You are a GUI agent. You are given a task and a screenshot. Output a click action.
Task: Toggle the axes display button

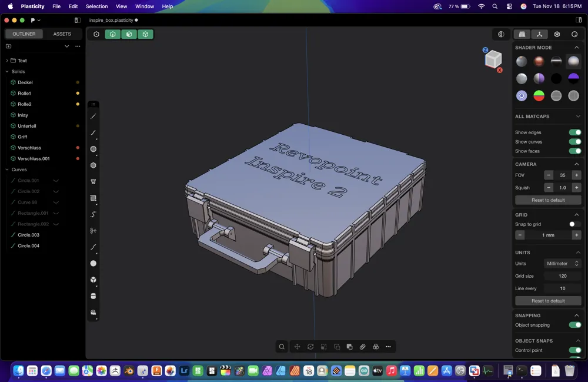pyautogui.click(x=540, y=34)
